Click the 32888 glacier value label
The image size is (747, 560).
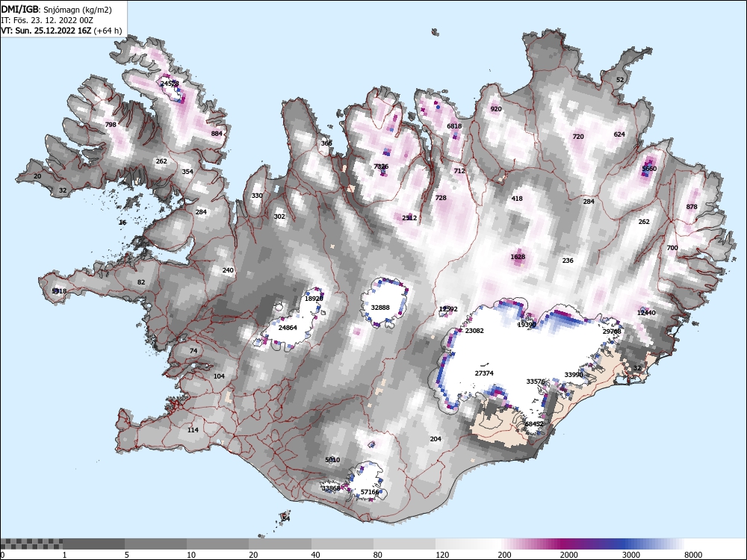click(x=380, y=308)
